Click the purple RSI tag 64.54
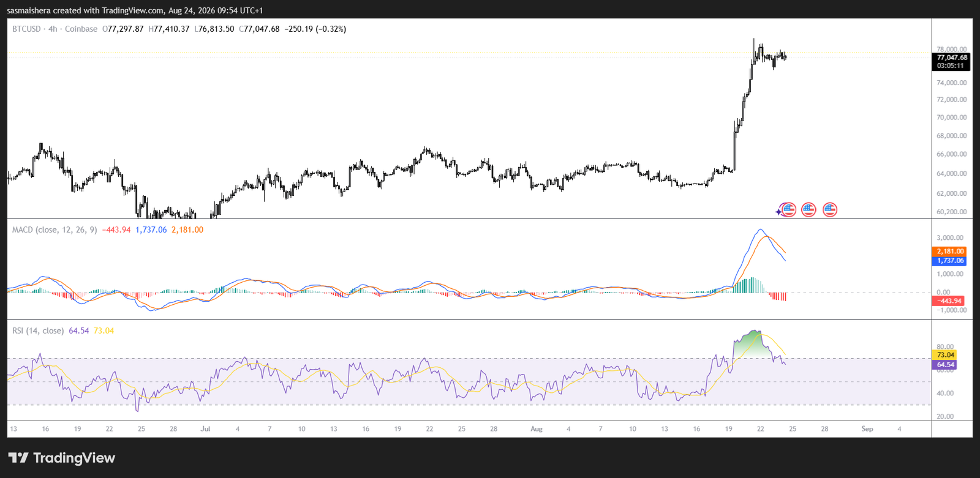Screen dimensions: 980x478 (x=944, y=365)
